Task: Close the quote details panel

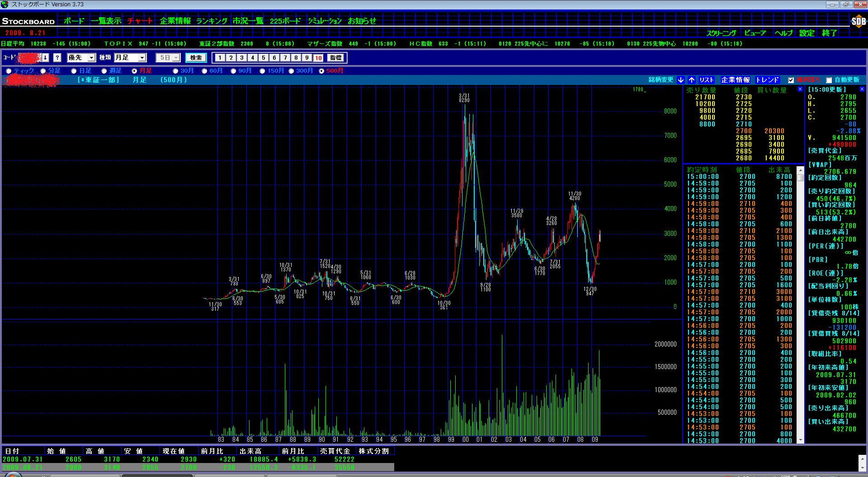Action: point(862,89)
